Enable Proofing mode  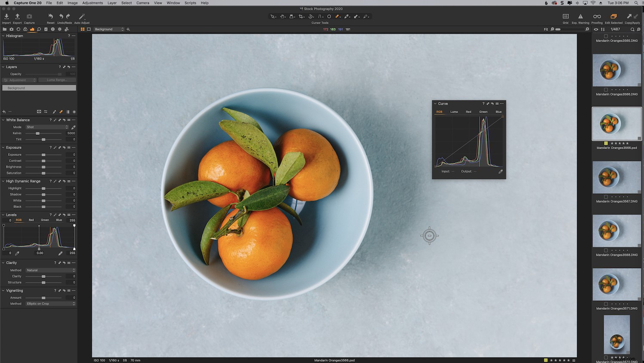597,17
